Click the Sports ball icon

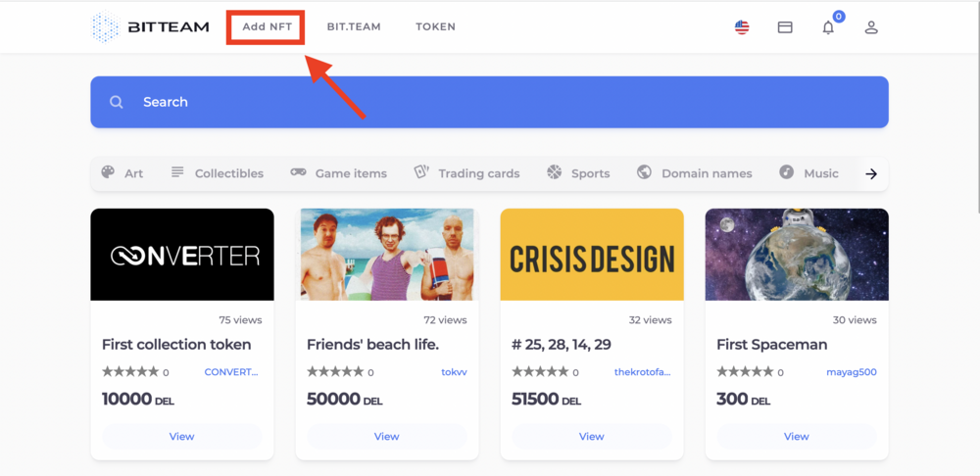[555, 171]
